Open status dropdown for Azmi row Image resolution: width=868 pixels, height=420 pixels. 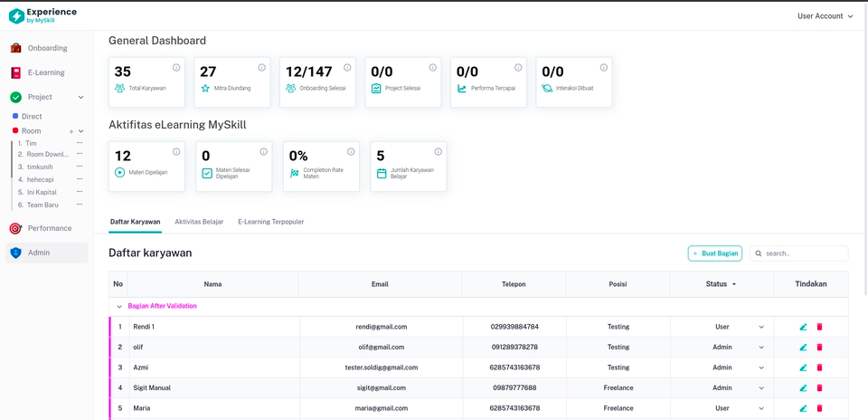760,367
